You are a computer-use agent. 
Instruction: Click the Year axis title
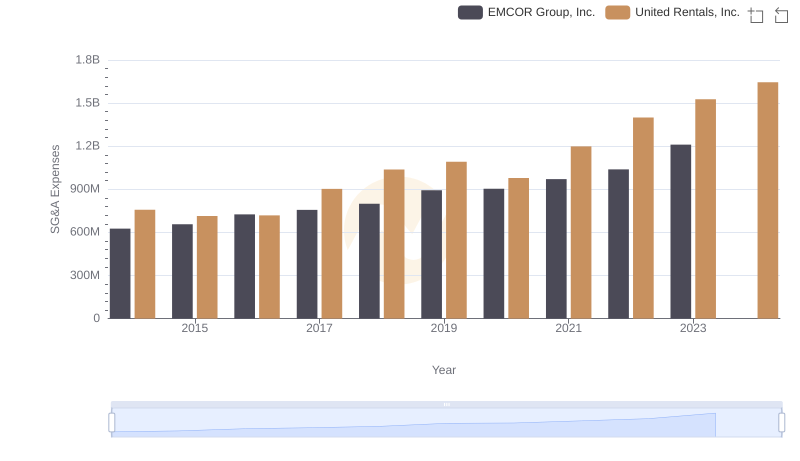pos(444,370)
